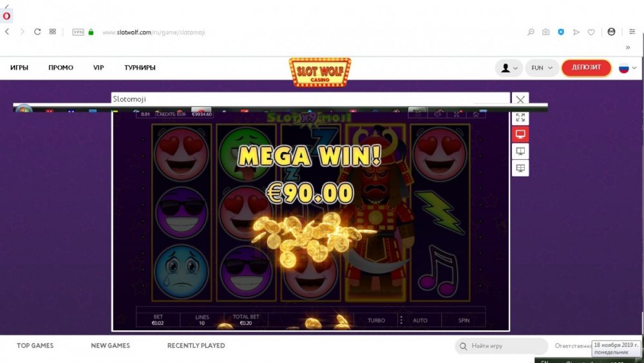Open the FUN currency dropdown
The height and width of the screenshot is (363, 644).
(542, 68)
